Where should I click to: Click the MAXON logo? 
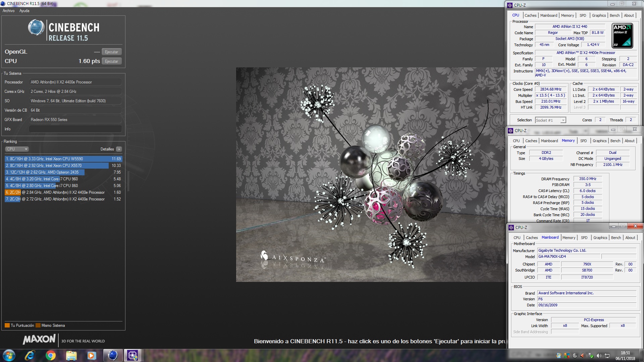tap(39, 339)
